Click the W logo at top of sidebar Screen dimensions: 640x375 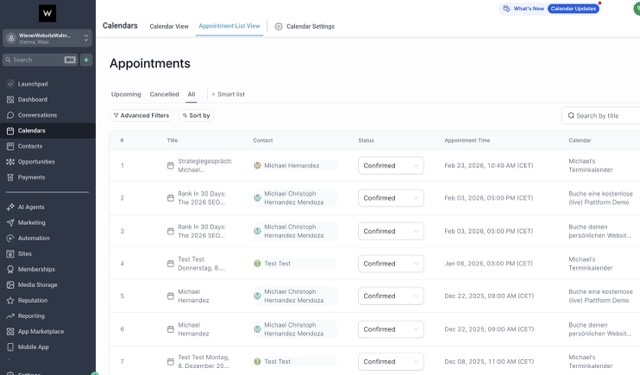point(47,13)
